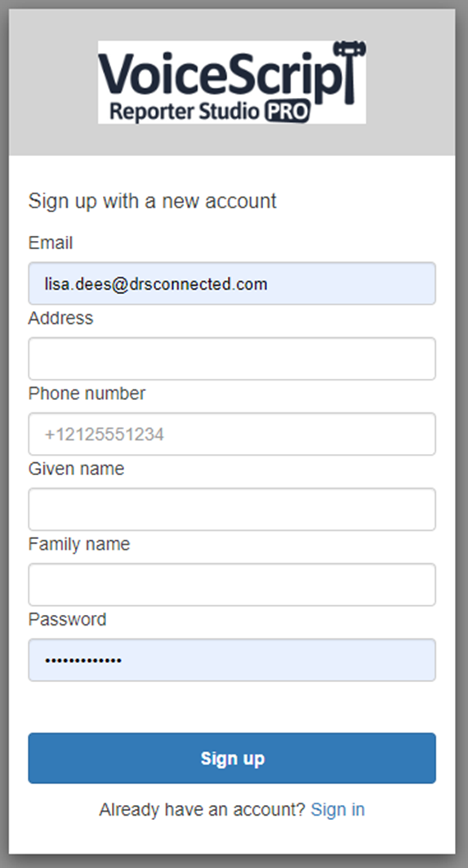The image size is (468, 868).
Task: Click the Family name label
Action: [x=79, y=544]
